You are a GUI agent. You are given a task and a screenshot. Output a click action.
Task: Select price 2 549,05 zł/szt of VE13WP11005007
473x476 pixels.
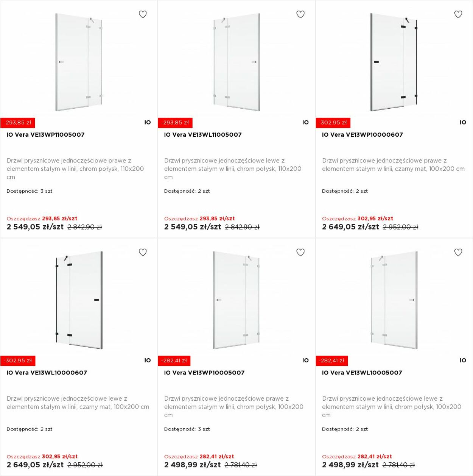pos(35,227)
